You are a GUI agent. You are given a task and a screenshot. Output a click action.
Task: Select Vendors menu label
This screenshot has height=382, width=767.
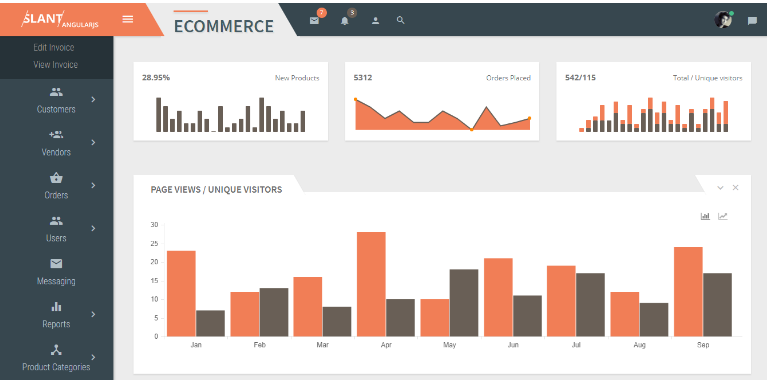[x=56, y=152]
